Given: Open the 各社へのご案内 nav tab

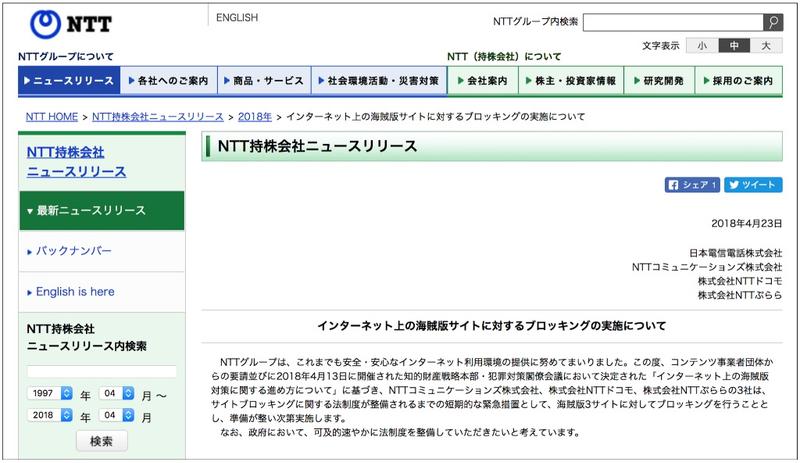Looking at the screenshot, I should coord(168,81).
